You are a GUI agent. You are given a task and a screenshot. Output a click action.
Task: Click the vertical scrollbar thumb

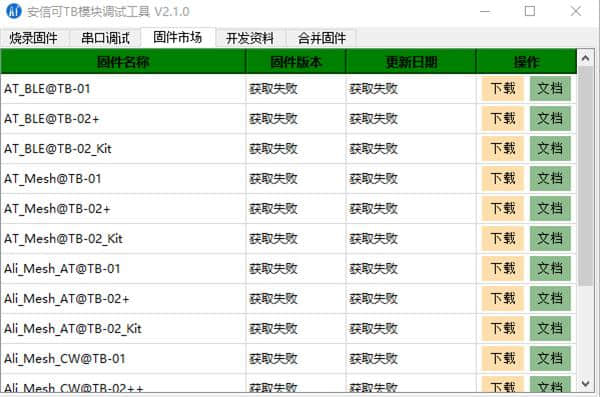[585, 176]
